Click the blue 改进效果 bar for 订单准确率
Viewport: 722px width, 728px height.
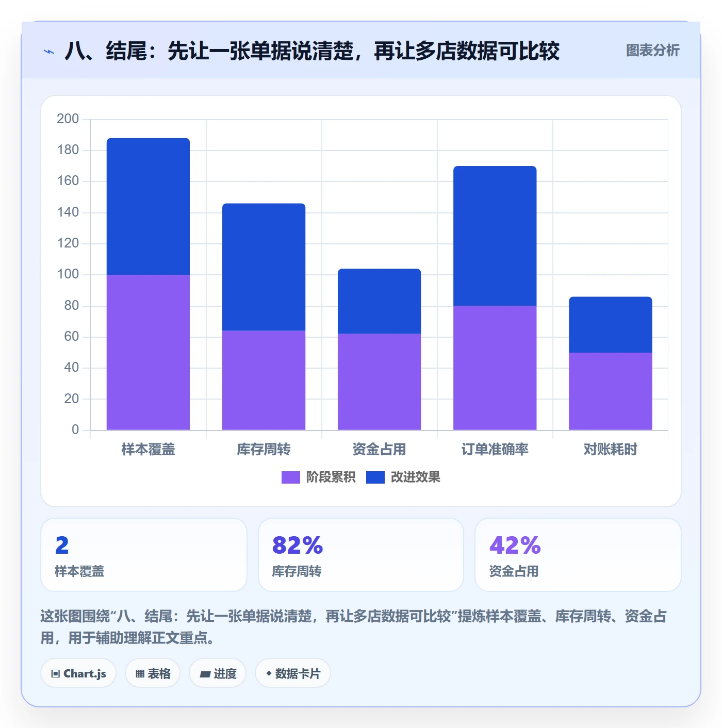(x=495, y=236)
